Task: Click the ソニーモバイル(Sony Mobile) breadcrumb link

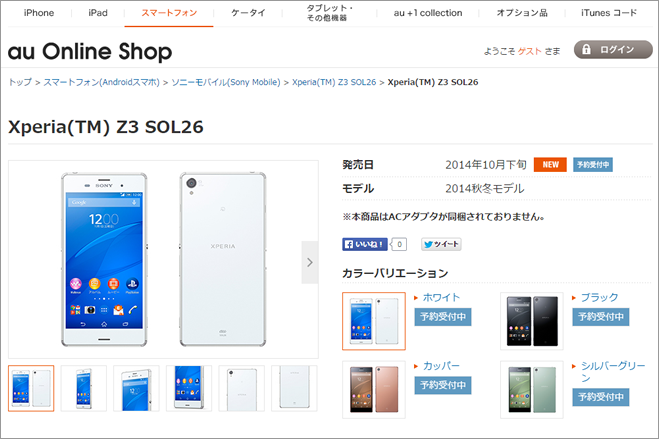Action: (226, 82)
